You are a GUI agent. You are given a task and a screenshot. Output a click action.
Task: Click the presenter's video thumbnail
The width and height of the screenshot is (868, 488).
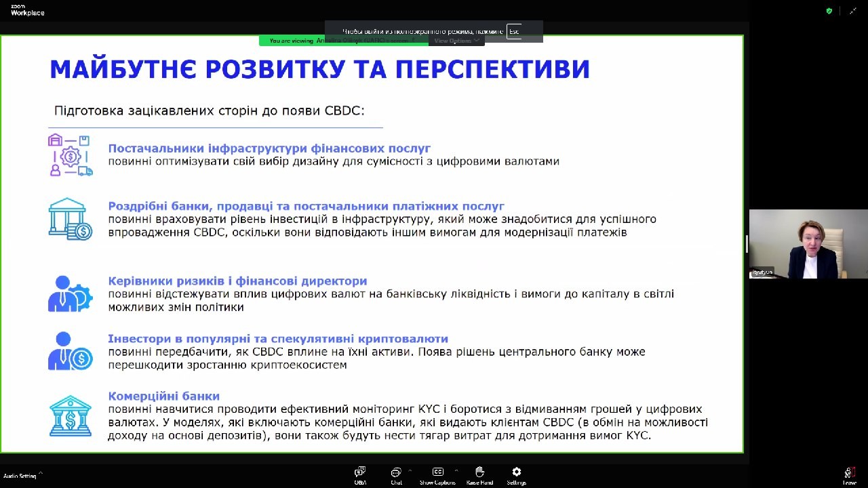coord(808,244)
